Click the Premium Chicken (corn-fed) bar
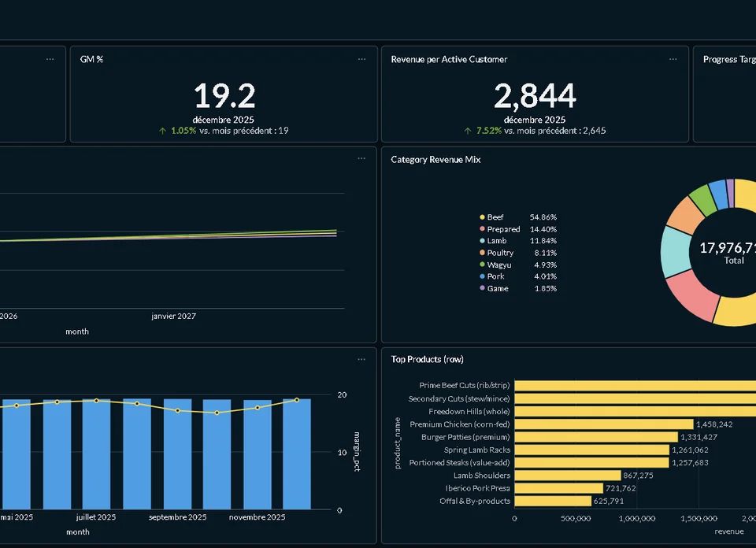The height and width of the screenshot is (548, 756). [604, 424]
